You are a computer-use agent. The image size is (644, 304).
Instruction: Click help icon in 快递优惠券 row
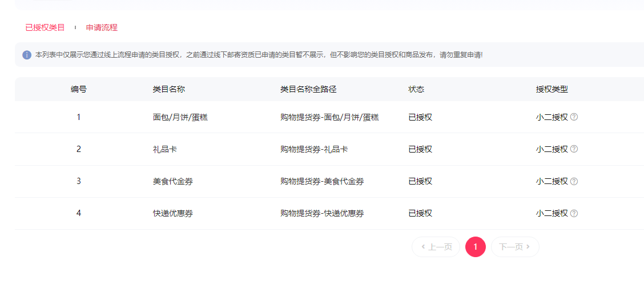point(574,213)
